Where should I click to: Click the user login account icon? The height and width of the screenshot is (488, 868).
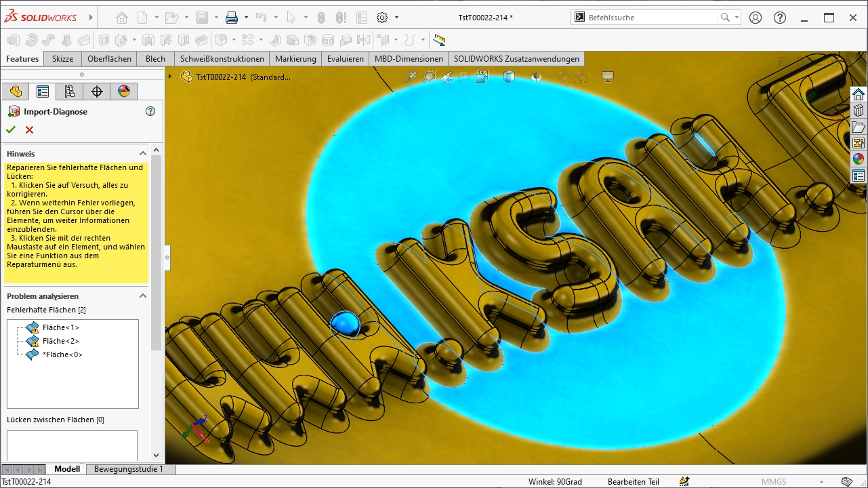click(756, 18)
